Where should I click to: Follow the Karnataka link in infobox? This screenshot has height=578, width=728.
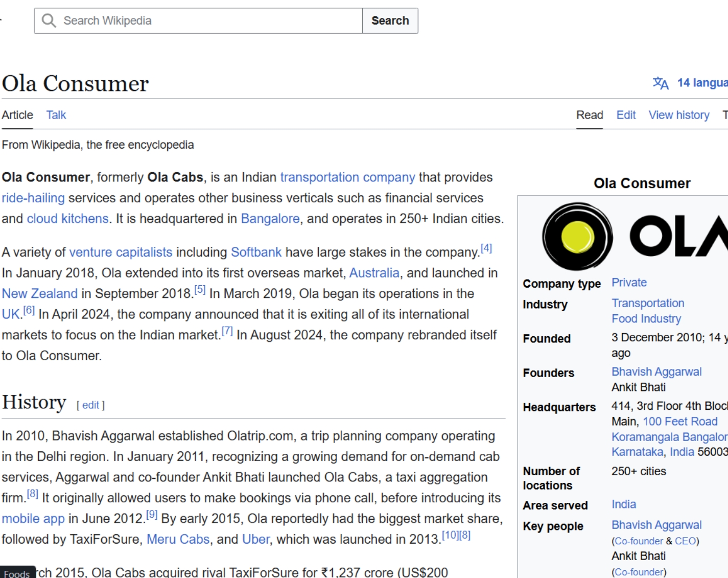[x=637, y=452]
